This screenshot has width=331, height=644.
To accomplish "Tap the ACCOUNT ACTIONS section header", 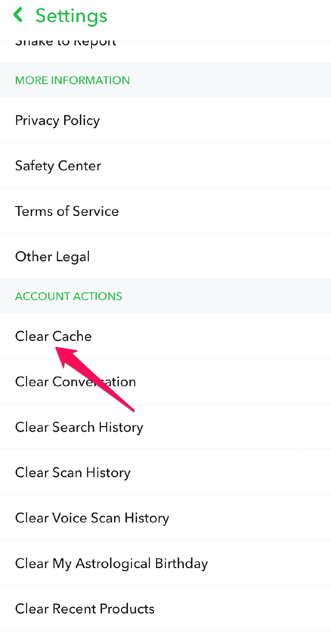I will point(69,296).
